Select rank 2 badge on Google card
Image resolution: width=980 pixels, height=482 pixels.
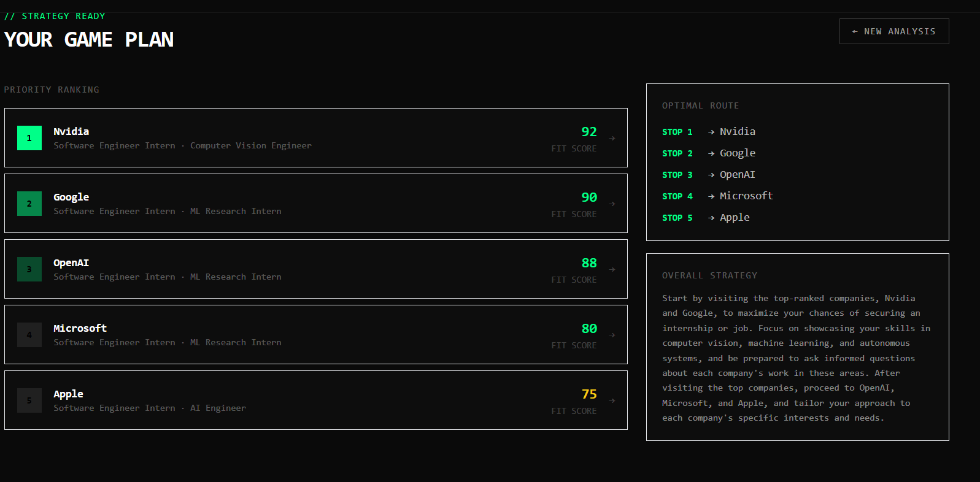(x=29, y=204)
